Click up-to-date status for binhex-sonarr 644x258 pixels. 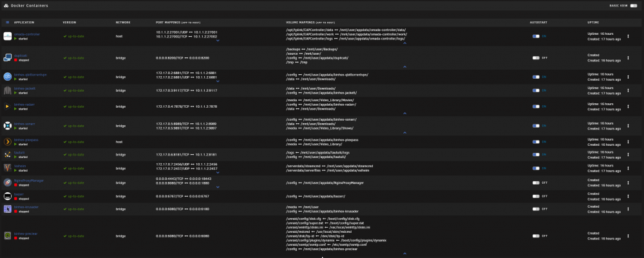[74, 126]
